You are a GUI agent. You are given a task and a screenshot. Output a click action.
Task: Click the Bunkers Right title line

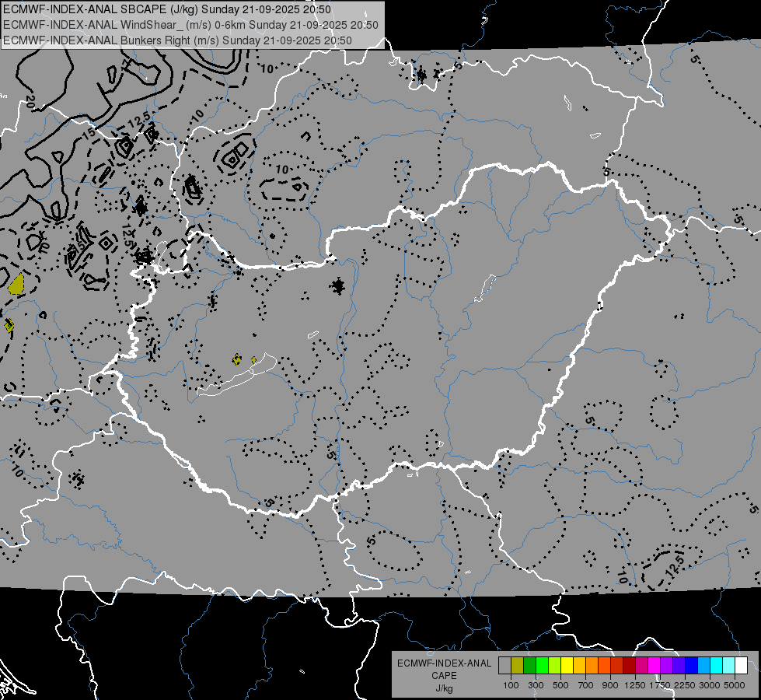178,40
